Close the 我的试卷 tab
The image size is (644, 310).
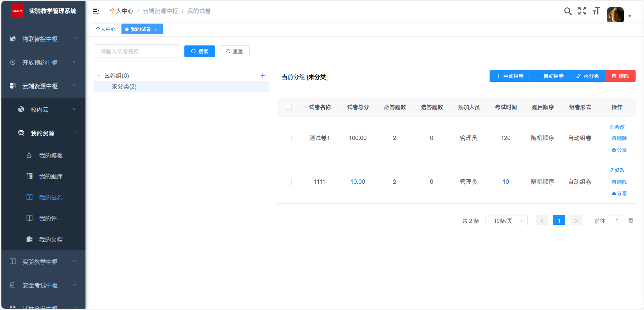[x=156, y=30]
